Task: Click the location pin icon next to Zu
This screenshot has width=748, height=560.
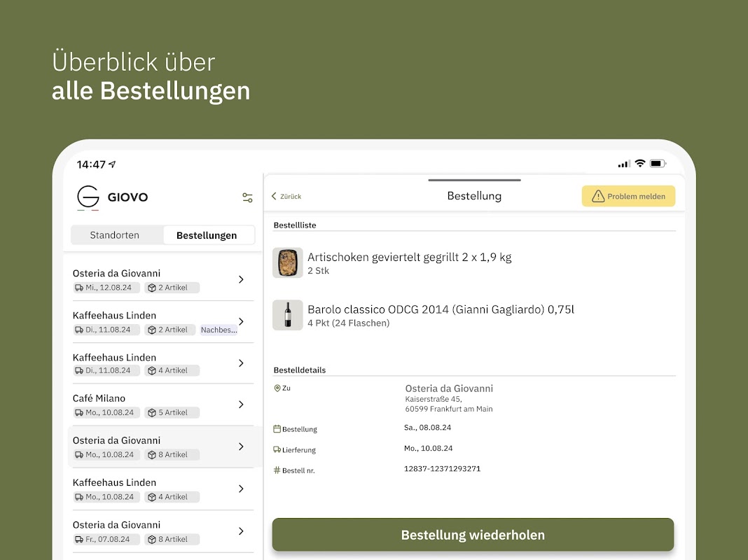Action: [277, 388]
